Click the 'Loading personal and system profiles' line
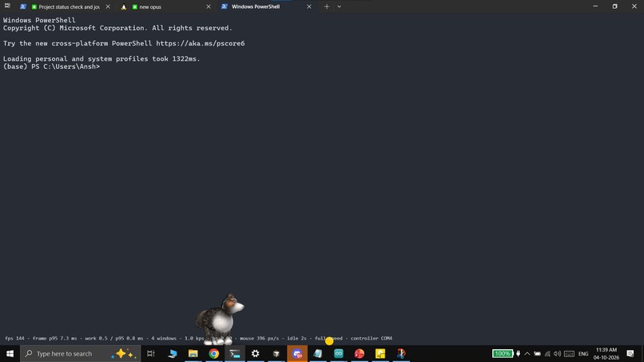Viewport: 644px width, 362px height. tap(101, 59)
